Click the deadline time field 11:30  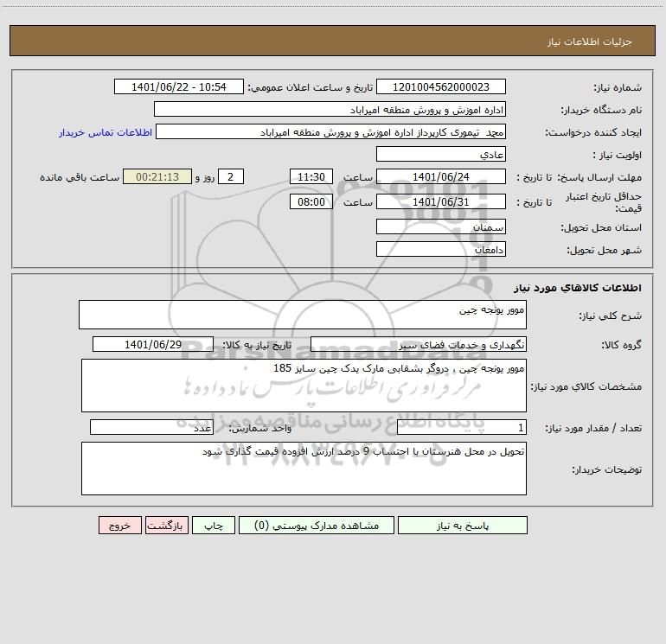tap(311, 176)
